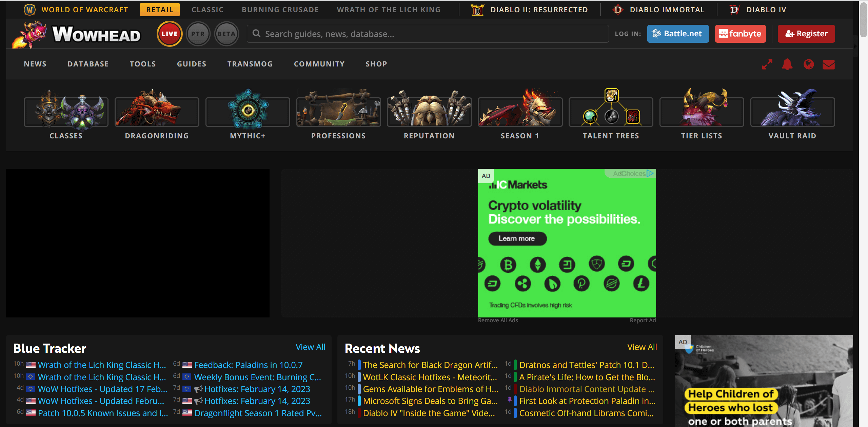Click View All in Recent News section

click(642, 347)
